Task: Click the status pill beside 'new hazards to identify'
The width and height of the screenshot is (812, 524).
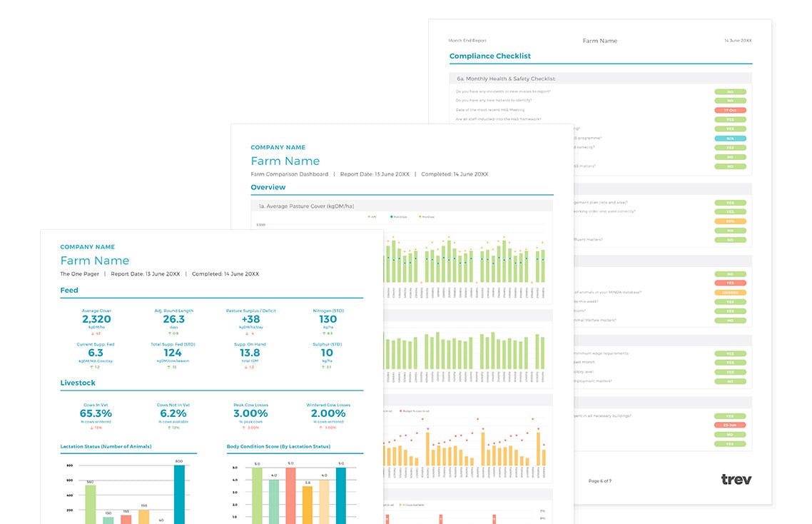Action: click(x=730, y=101)
